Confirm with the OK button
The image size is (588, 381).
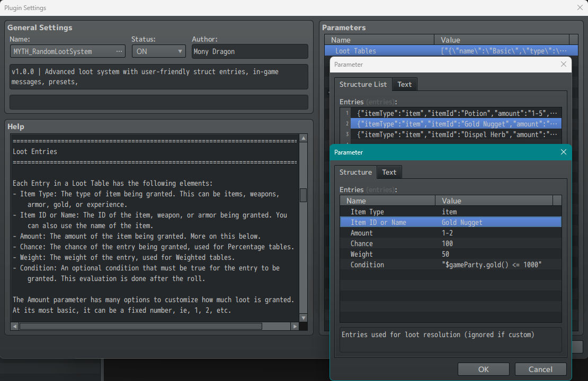point(483,369)
